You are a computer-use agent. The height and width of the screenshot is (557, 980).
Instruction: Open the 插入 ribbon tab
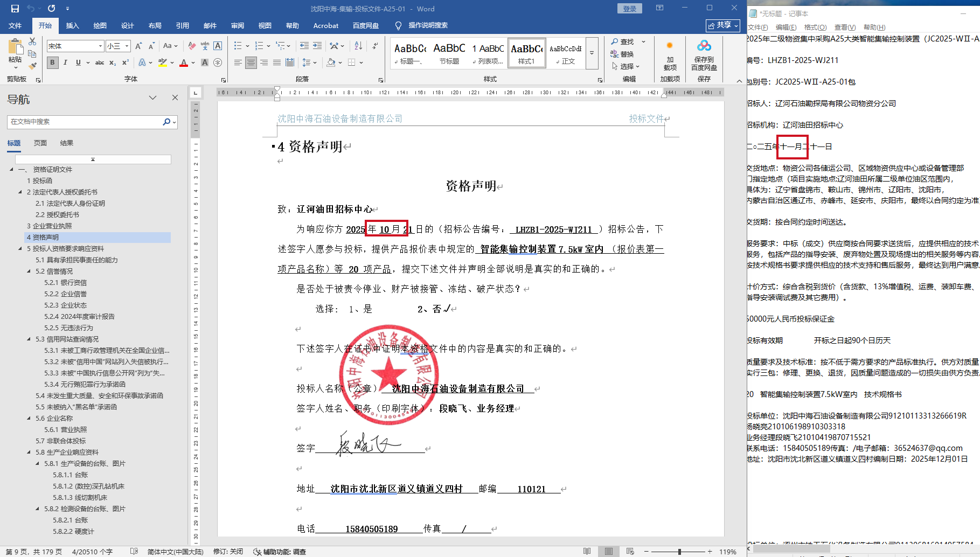click(72, 25)
